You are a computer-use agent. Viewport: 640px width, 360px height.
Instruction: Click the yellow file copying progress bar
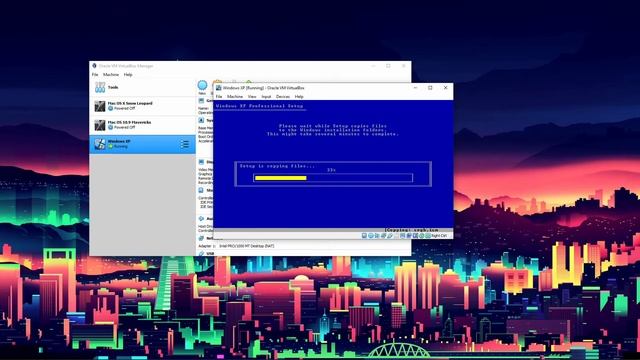click(280, 178)
